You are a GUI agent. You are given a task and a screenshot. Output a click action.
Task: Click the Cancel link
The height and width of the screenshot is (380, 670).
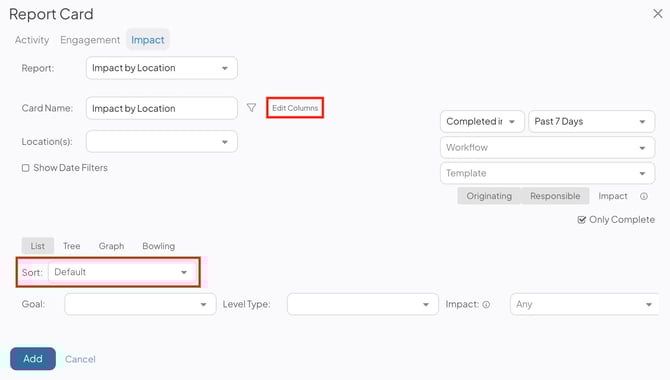[x=80, y=359]
